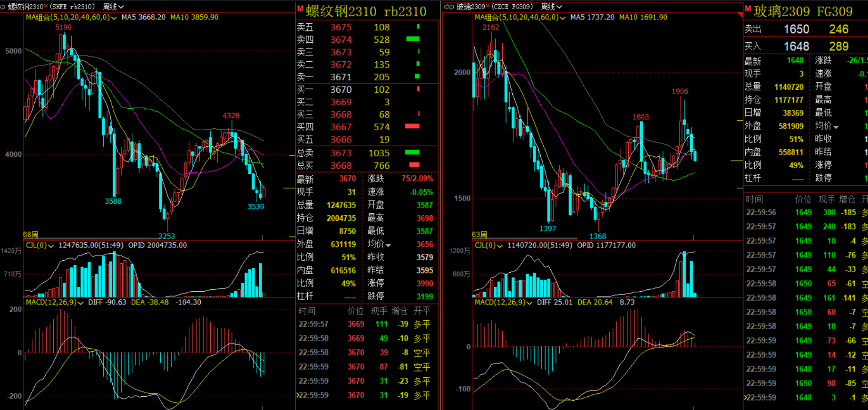Click the link icon beside 螺纹钢2310 chart title
This screenshot has width=868, height=410.
pos(3,7)
